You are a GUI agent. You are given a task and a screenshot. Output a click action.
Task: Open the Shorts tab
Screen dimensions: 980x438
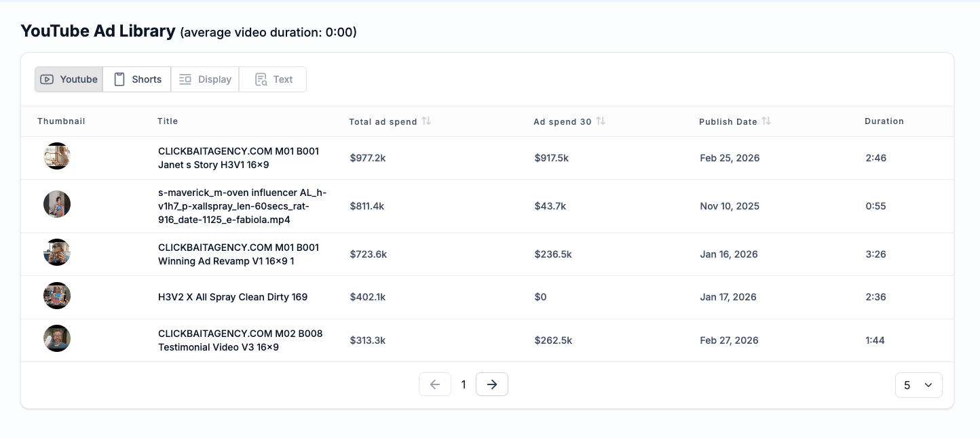point(137,79)
